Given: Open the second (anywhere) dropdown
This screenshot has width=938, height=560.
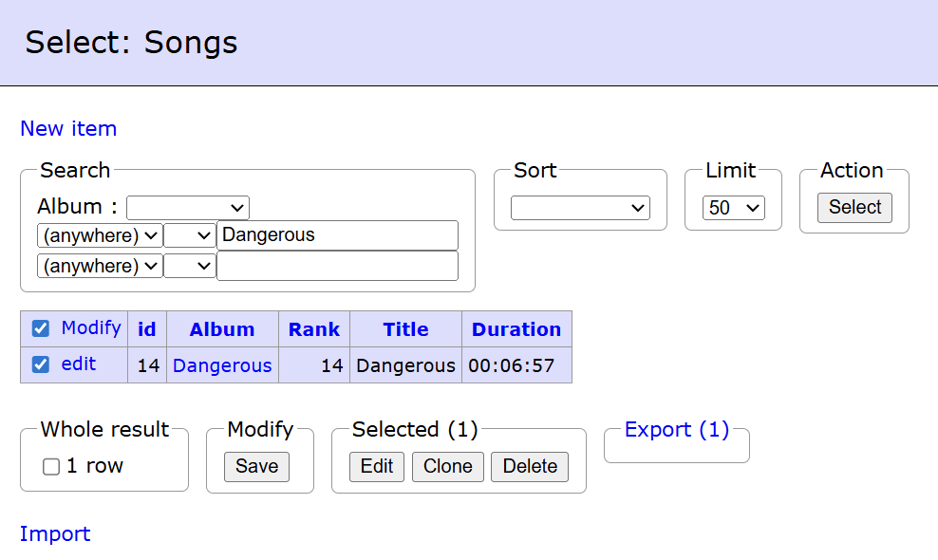Looking at the screenshot, I should point(99,265).
